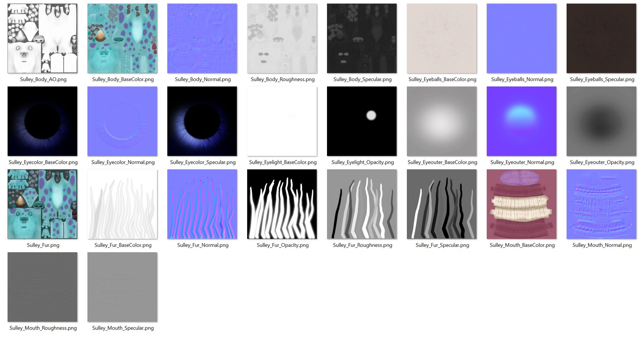Select the Sulley_Fur_BaseColor.png thumbnail
Image resolution: width=644 pixels, height=337 pixels.
122,204
